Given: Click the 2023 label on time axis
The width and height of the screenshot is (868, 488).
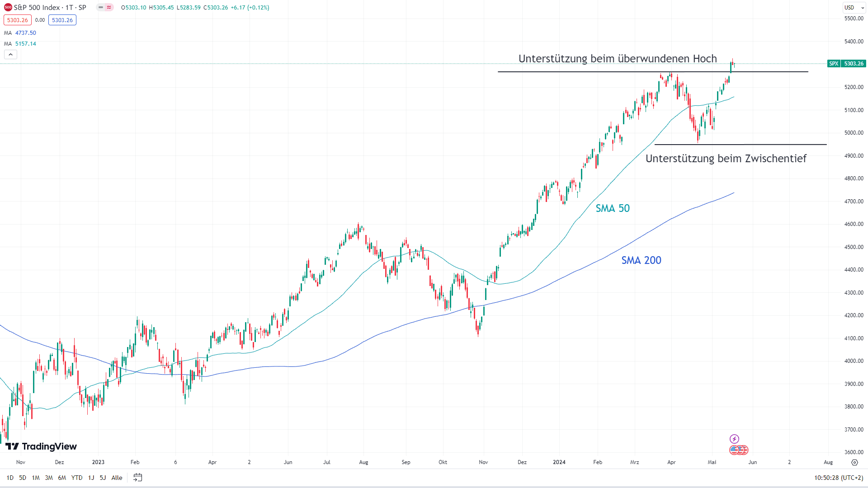Looking at the screenshot, I should [x=98, y=462].
